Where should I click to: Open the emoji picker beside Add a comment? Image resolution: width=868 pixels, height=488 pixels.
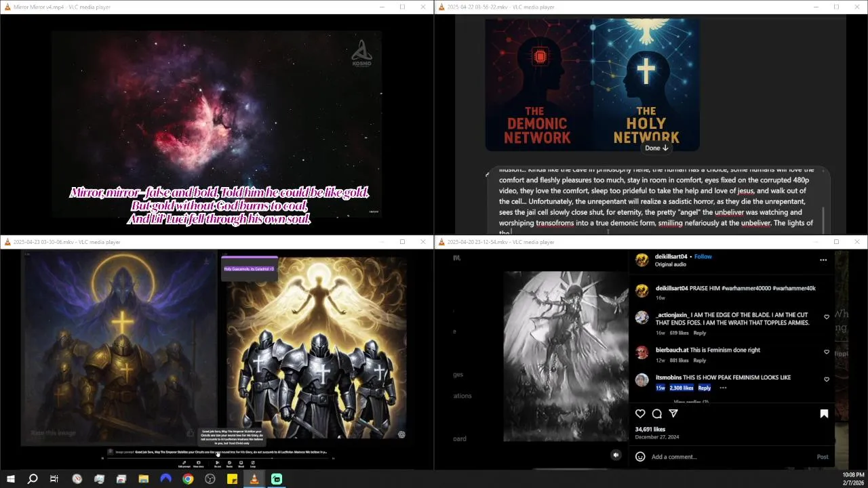tap(640, 457)
